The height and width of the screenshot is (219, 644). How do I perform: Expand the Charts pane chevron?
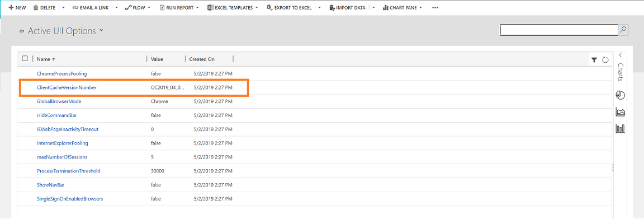(x=620, y=55)
